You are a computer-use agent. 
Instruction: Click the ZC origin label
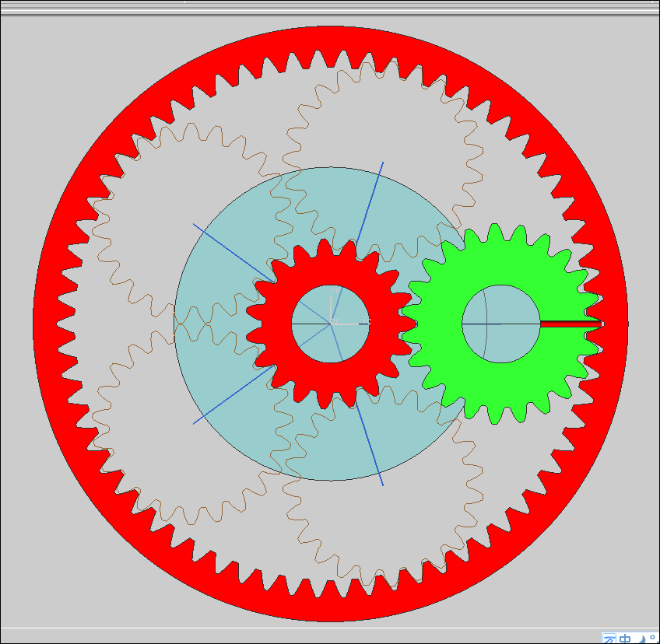[335, 321]
